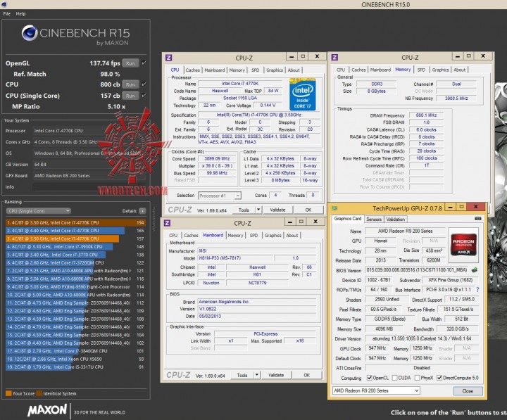Click the DRAM Frequency value 800.1 MHz
The width and height of the screenshot is (507, 420).
[x=426, y=115]
